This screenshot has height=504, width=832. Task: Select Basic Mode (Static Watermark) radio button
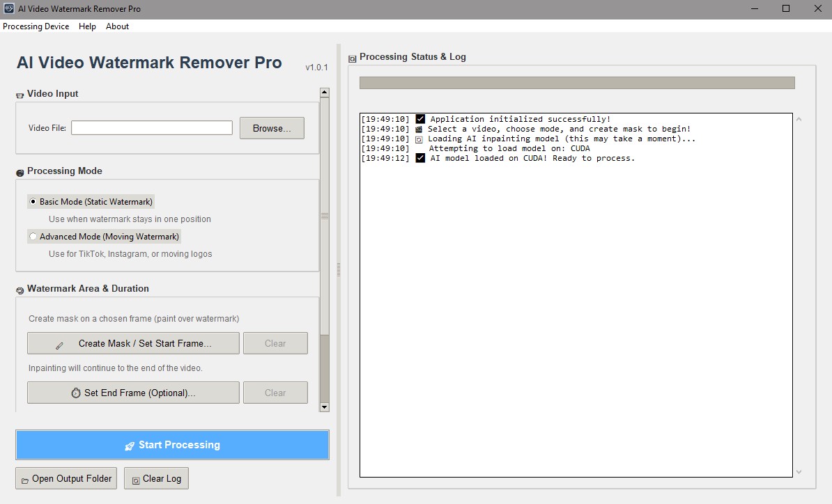pyautogui.click(x=33, y=201)
